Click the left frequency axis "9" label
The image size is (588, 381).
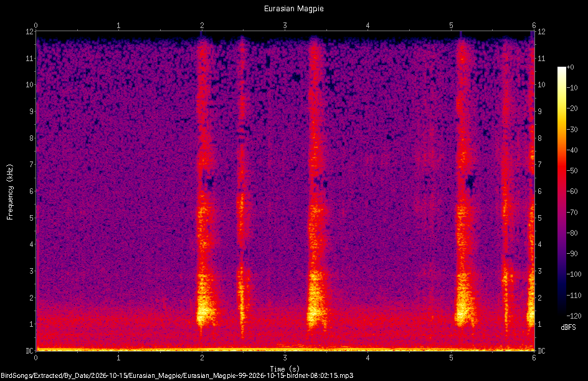click(x=32, y=112)
